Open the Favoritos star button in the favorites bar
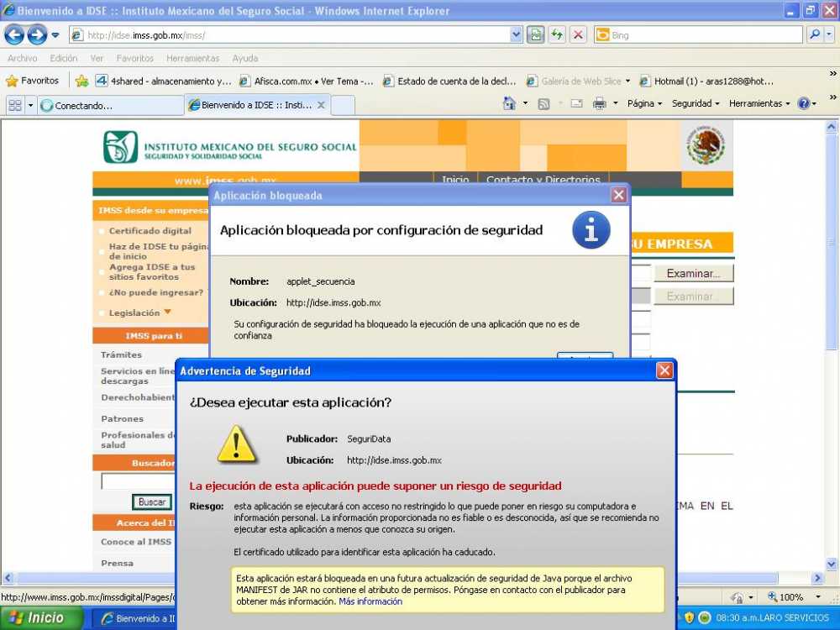Screen dimensions: 840x630 (32, 81)
